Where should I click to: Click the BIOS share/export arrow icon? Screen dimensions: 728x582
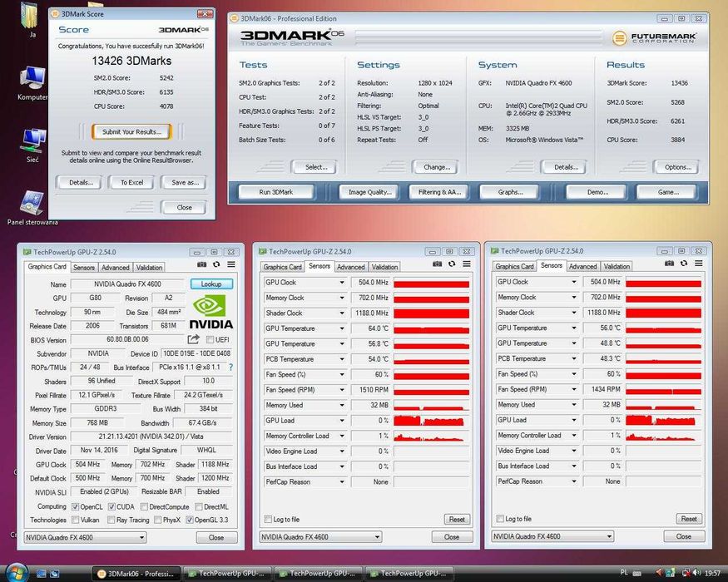[x=194, y=339]
